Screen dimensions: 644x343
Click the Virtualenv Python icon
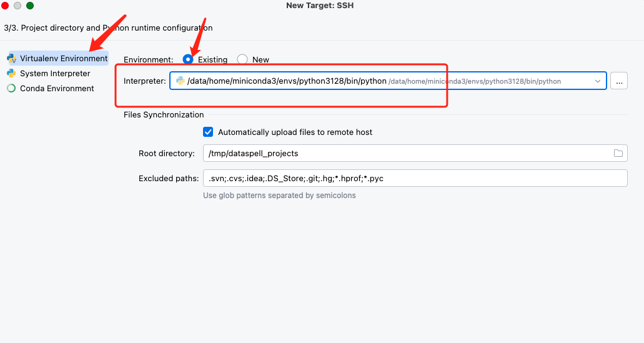pos(11,58)
